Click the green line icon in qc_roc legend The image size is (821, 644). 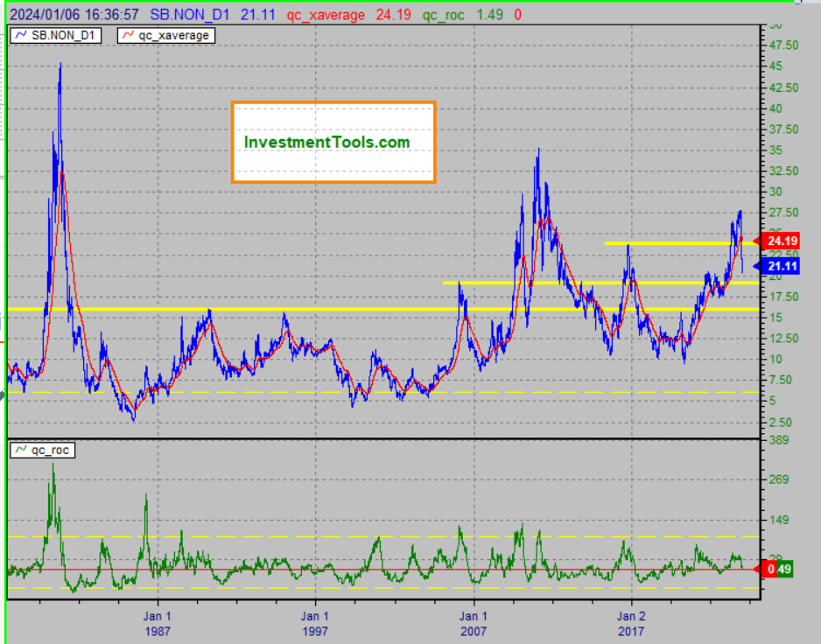pyautogui.click(x=22, y=450)
